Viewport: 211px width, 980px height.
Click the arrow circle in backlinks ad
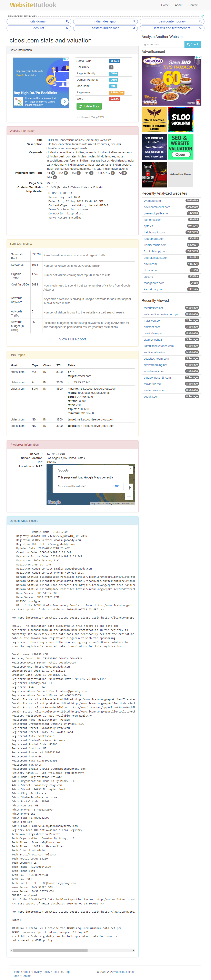tap(65, 101)
